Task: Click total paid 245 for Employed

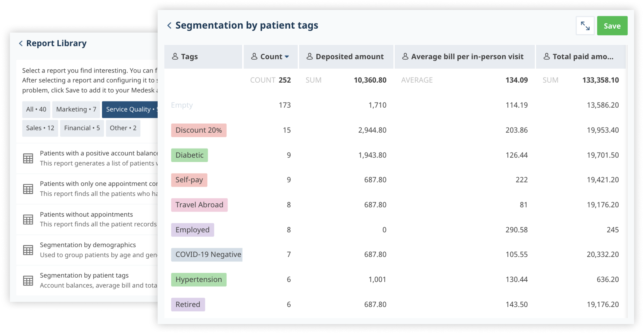Action: (612, 230)
